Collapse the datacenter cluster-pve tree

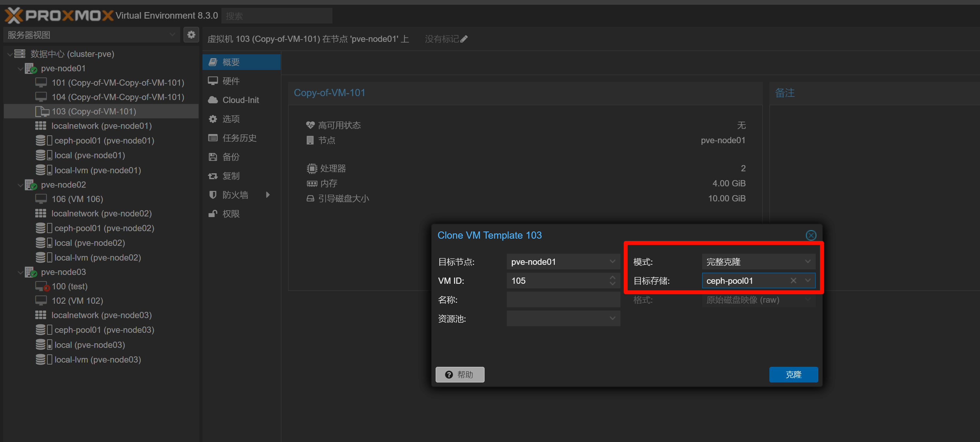tap(9, 54)
